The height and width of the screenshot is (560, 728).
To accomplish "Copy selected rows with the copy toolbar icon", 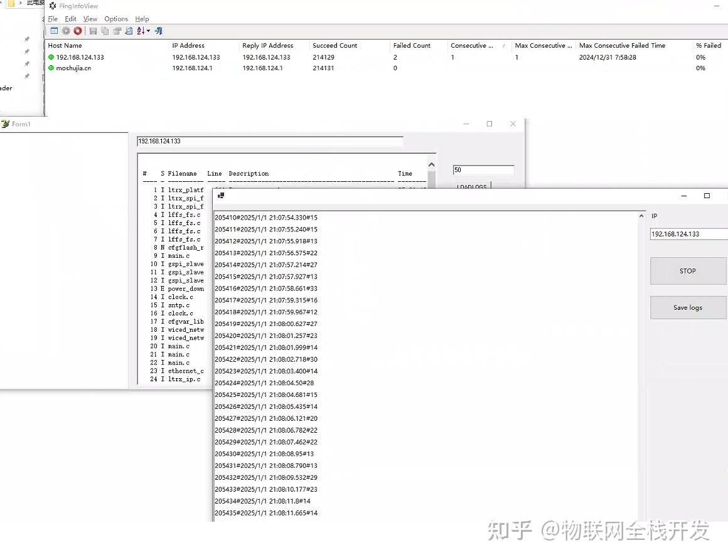I will pos(105,31).
